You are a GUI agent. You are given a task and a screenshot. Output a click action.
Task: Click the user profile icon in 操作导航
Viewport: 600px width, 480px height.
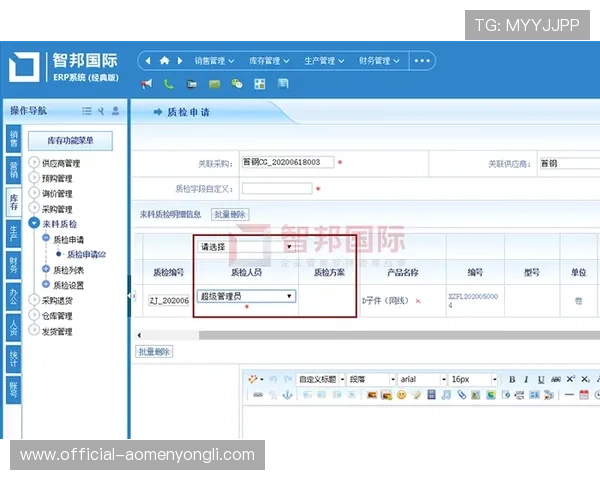tap(115, 111)
